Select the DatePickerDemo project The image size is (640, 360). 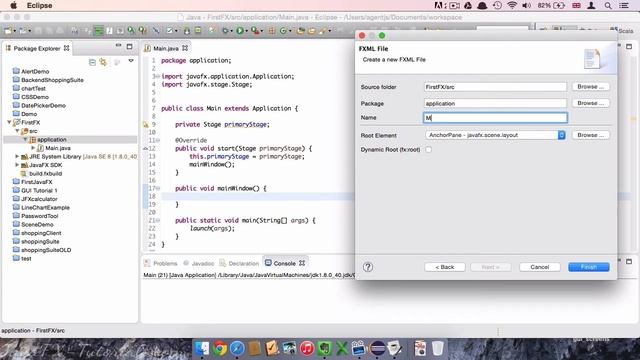point(43,105)
